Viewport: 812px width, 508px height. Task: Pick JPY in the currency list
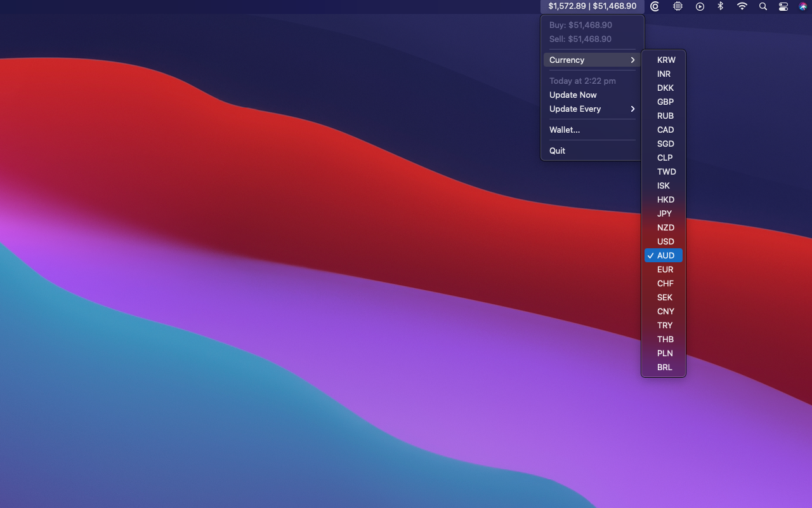click(x=664, y=213)
